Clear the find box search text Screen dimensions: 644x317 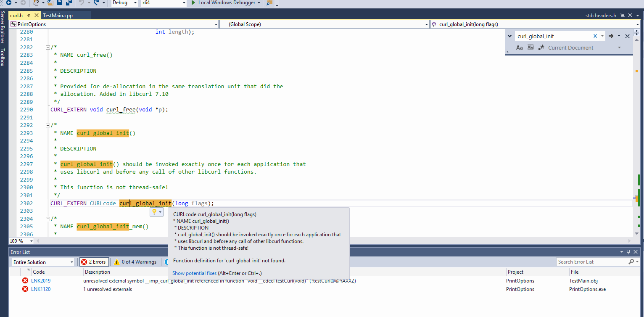tap(595, 36)
